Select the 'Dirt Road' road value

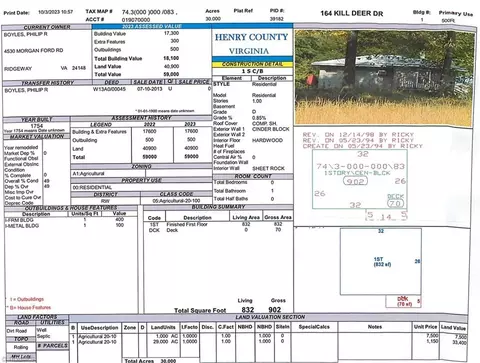click(17, 331)
